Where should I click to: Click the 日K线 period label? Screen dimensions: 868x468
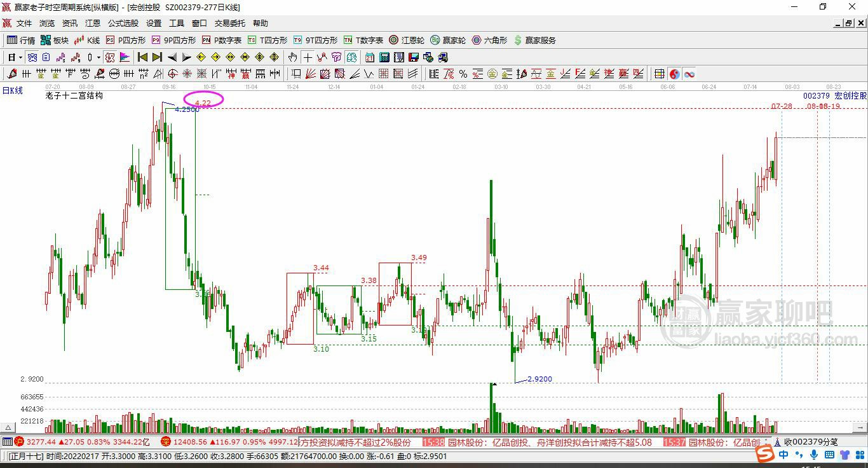pos(12,90)
